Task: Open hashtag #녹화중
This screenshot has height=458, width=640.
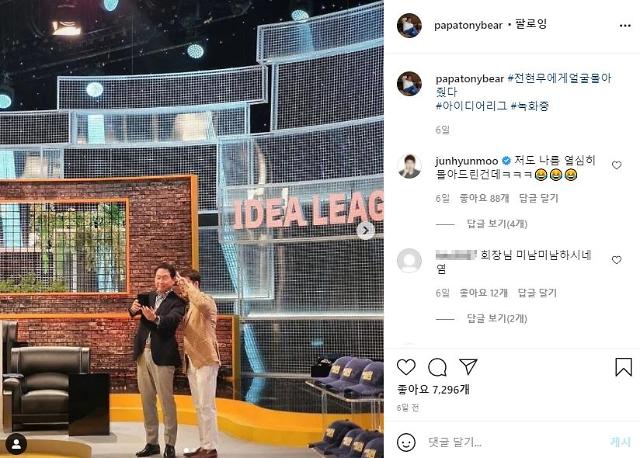Action: [x=530, y=106]
